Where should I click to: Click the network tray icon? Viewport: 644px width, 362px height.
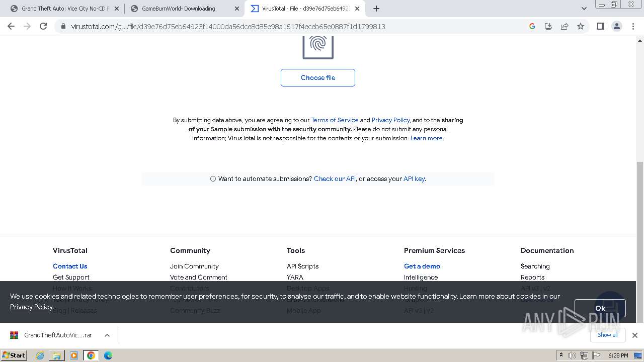(x=584, y=355)
